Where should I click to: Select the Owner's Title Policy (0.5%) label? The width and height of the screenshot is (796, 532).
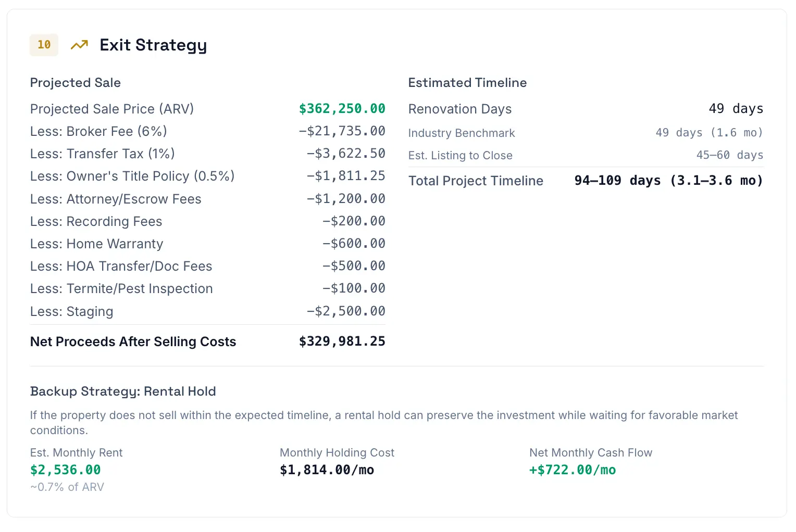coord(132,176)
